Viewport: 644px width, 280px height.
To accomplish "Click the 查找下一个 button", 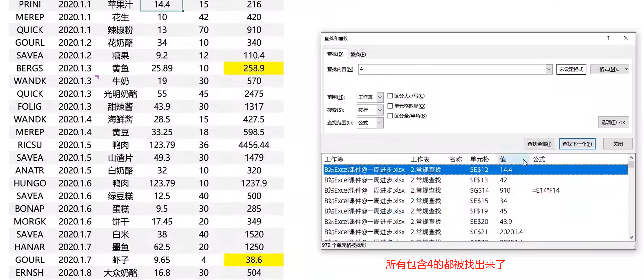I will tap(577, 144).
